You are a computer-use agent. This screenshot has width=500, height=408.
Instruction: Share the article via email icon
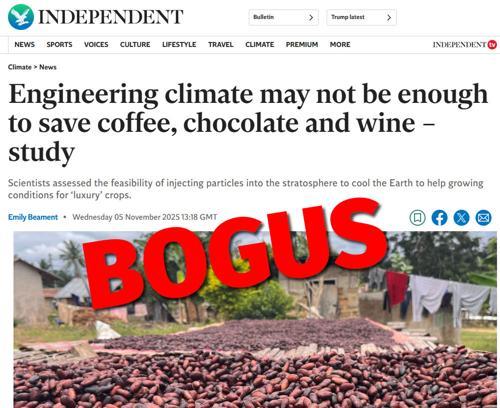[483, 218]
